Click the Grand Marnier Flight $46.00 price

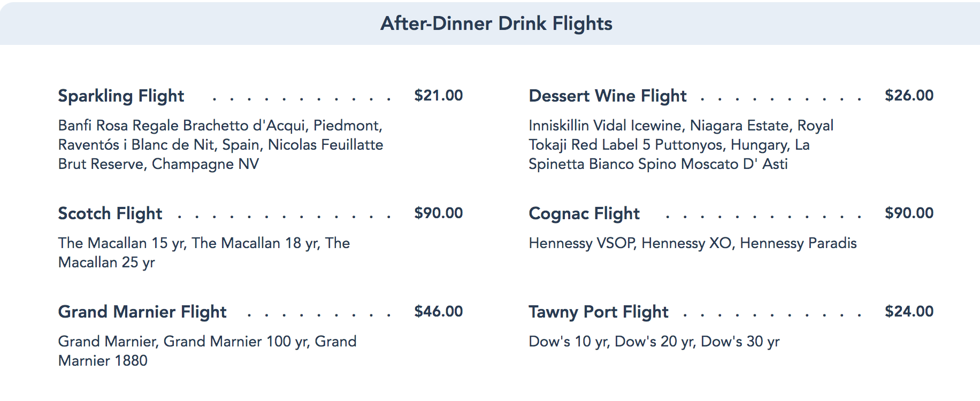point(438,312)
